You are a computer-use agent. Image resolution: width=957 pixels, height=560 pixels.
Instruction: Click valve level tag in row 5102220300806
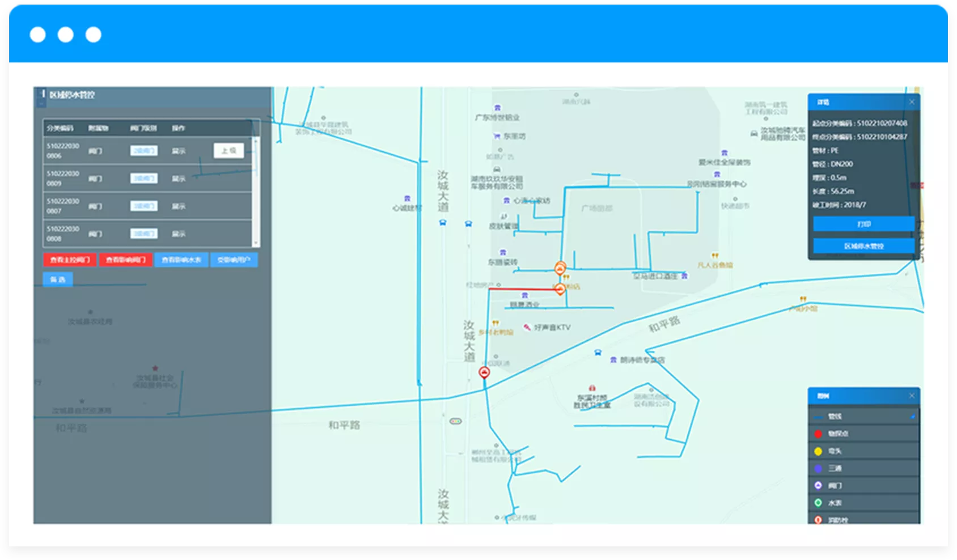tap(144, 151)
